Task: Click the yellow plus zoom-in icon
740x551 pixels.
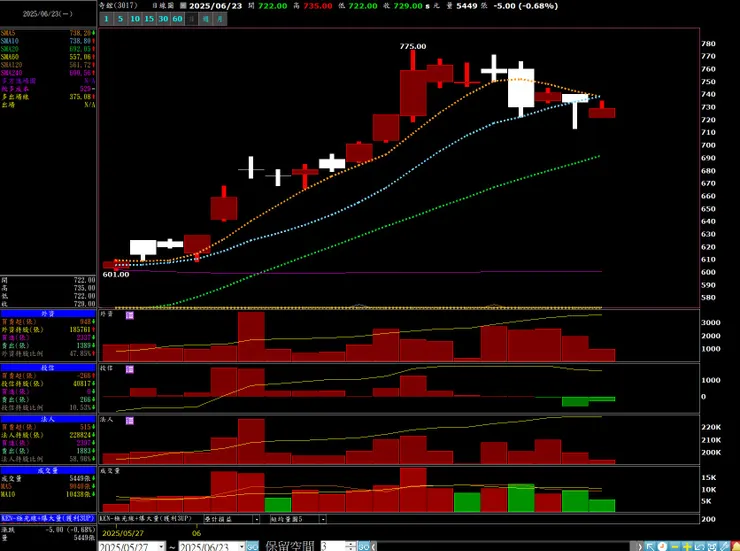Action: pyautogui.click(x=687, y=546)
